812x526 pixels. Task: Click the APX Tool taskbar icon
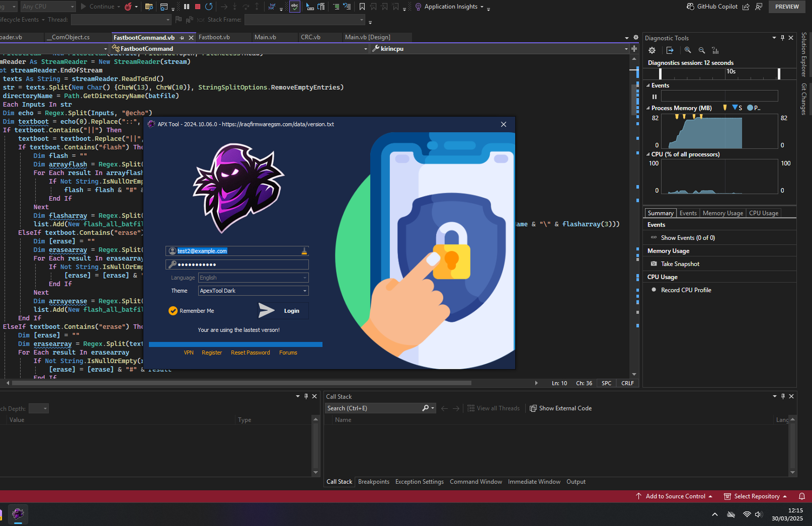[x=18, y=514]
